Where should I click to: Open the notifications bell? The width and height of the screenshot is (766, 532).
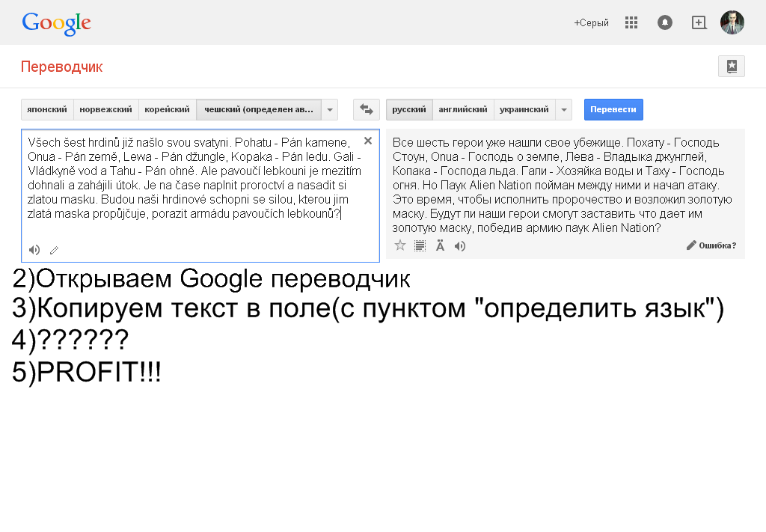point(664,22)
